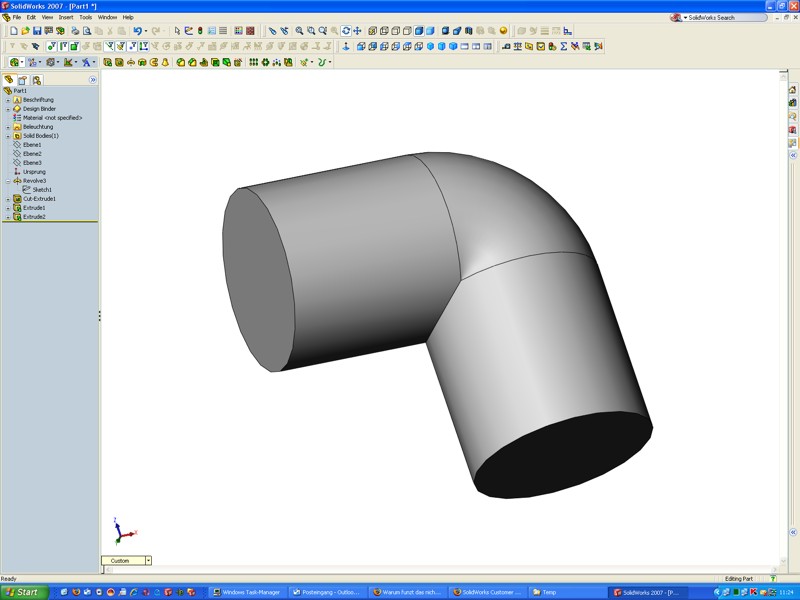This screenshot has height=600, width=800.
Task: Click the Windows Start button
Action: [23, 592]
